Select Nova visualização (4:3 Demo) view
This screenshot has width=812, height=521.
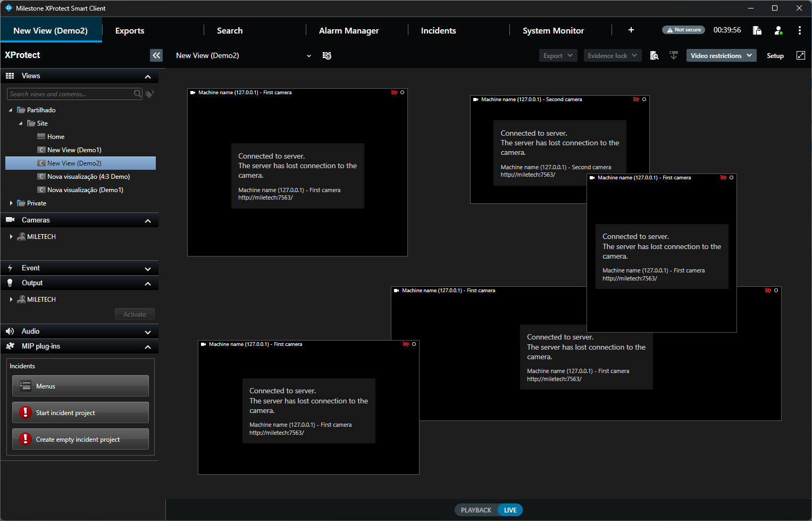[x=88, y=177]
